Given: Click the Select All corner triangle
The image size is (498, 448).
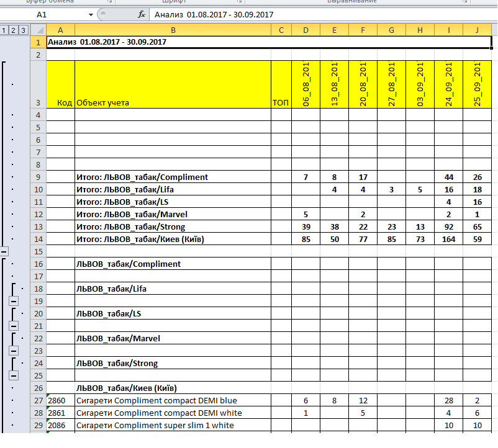Looking at the screenshot, I should pos(40,30).
